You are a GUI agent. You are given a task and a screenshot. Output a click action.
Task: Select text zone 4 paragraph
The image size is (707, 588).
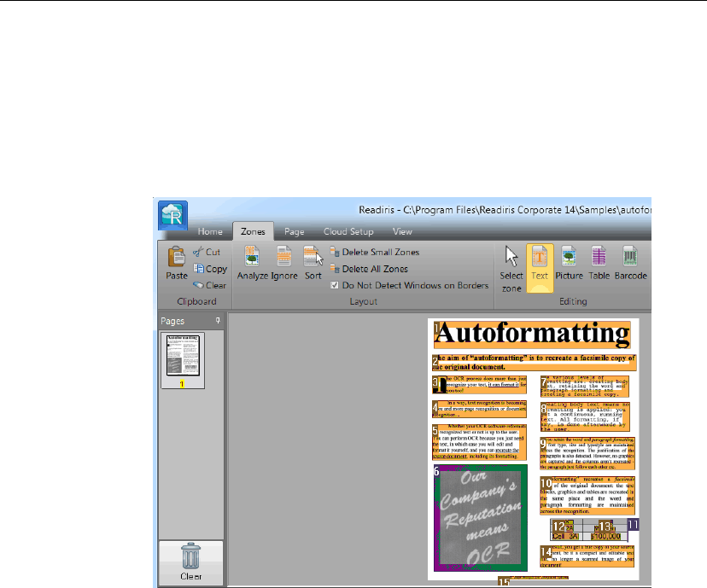pos(479,409)
